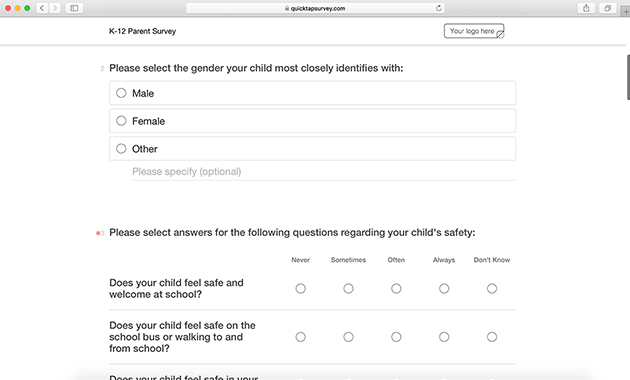Image resolution: width=630 pixels, height=380 pixels.
Task: Click the Your logo here button
Action: tap(474, 31)
